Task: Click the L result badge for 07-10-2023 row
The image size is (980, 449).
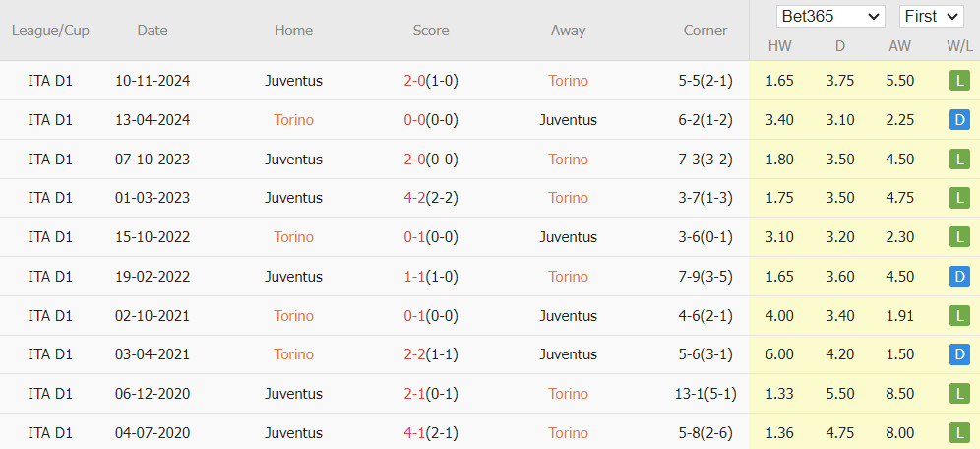Action: click(x=959, y=160)
